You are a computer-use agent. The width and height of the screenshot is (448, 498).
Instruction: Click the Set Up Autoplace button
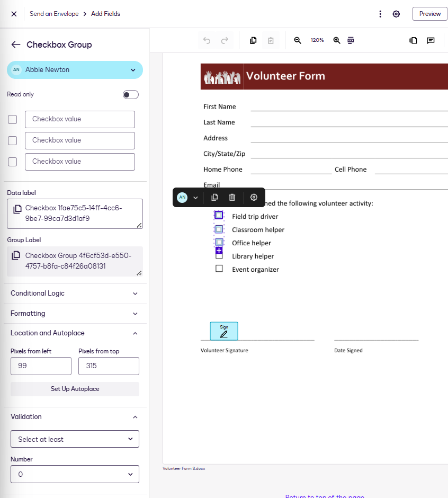tap(75, 389)
